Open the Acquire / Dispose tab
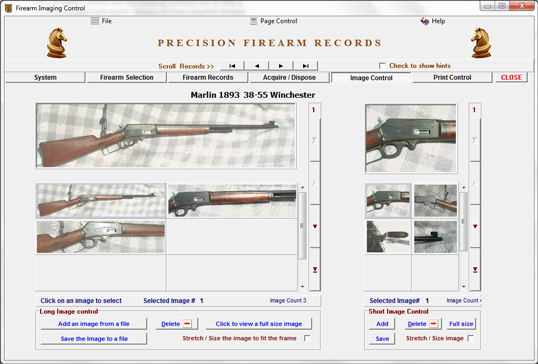 [289, 78]
